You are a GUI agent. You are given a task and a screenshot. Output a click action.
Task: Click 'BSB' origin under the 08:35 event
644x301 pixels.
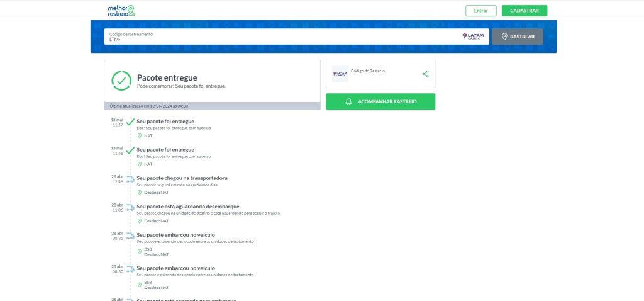tap(148, 249)
